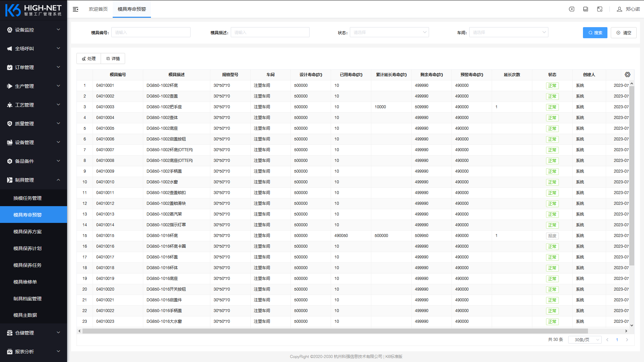Open table column settings gear icon
This screenshot has height=362, width=644.
(x=628, y=74)
